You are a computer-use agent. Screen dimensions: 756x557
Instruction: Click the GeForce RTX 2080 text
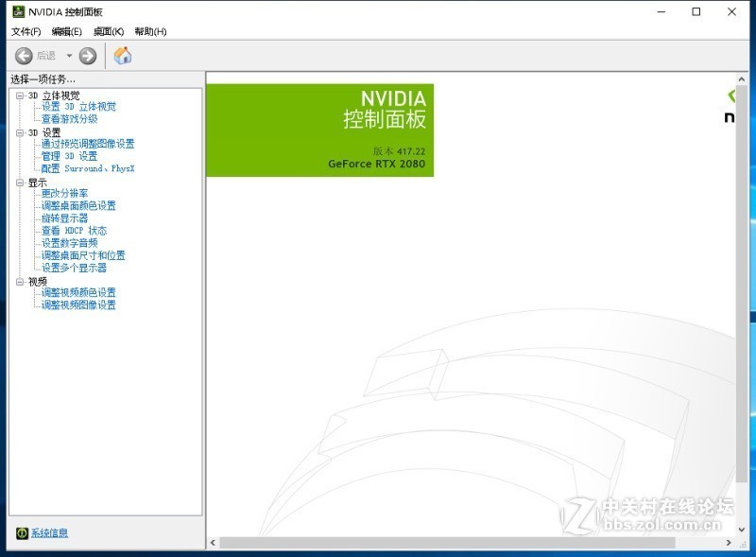376,165
